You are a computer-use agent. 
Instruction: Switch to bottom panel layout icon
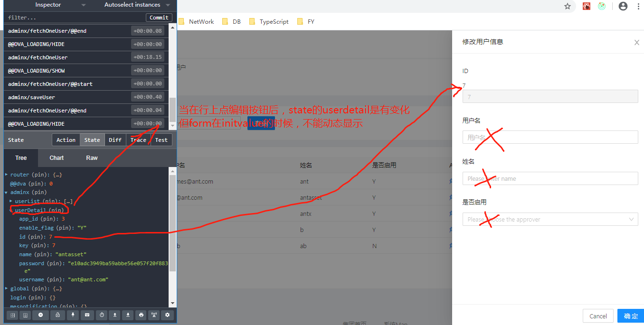[x=25, y=315]
